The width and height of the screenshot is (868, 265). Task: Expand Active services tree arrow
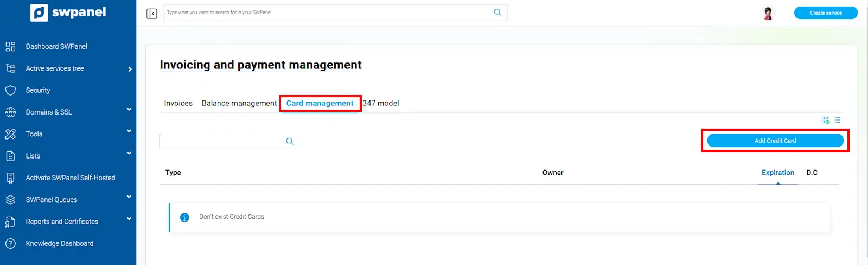[130, 69]
